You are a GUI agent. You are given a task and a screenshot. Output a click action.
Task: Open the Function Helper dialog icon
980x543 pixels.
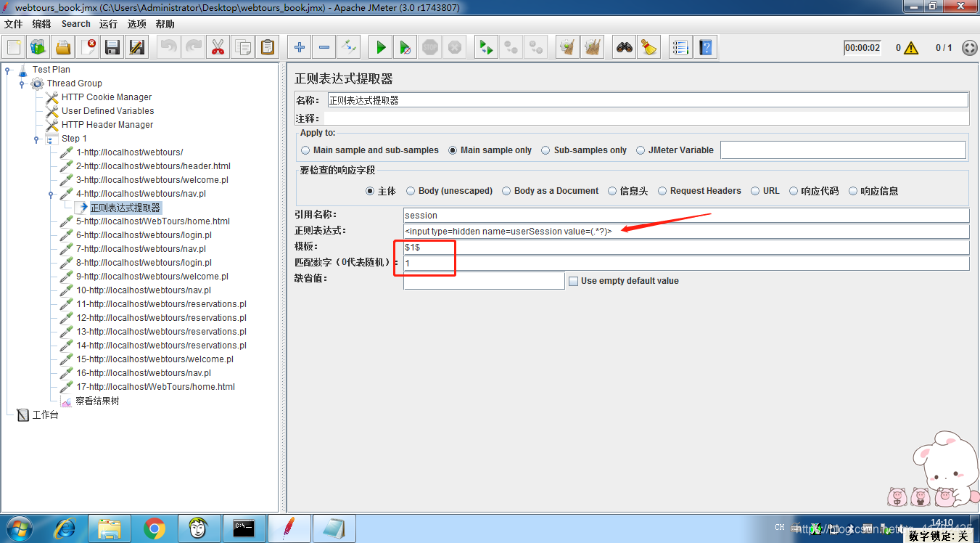coord(680,48)
